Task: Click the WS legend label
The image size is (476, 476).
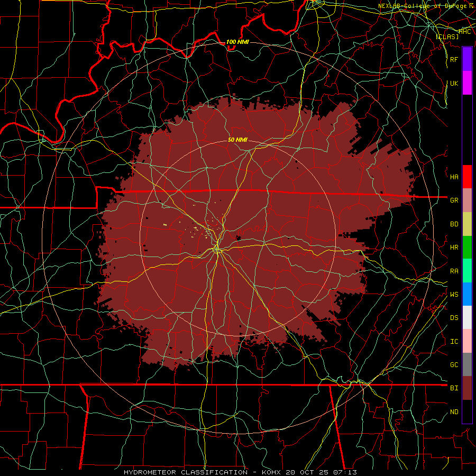Action: point(454,295)
